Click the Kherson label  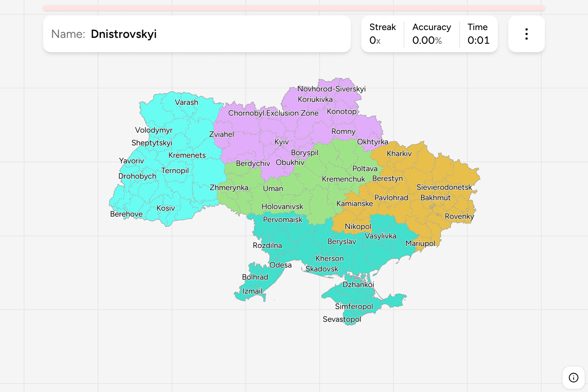(330, 258)
